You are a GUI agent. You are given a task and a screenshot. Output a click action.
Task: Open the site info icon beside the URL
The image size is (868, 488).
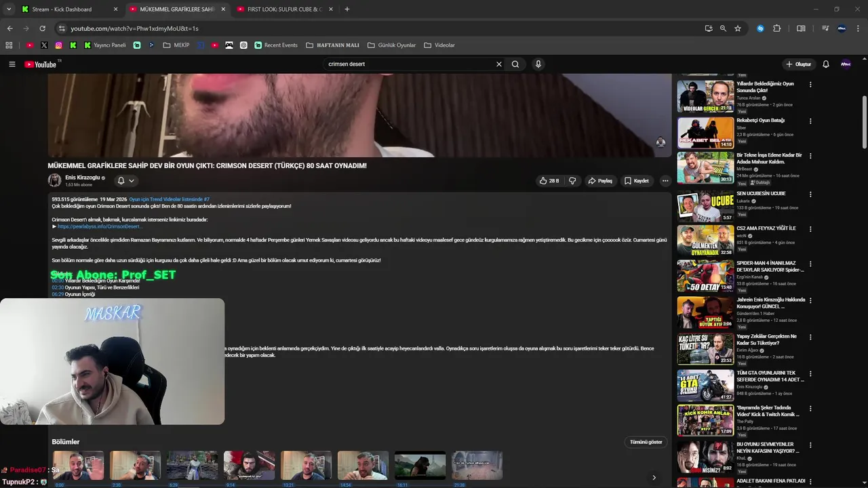point(62,28)
